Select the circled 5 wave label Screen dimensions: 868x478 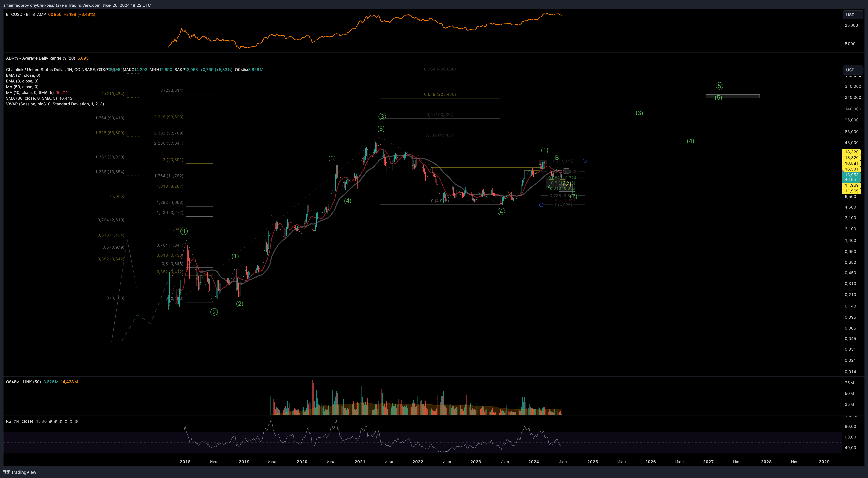pos(719,86)
